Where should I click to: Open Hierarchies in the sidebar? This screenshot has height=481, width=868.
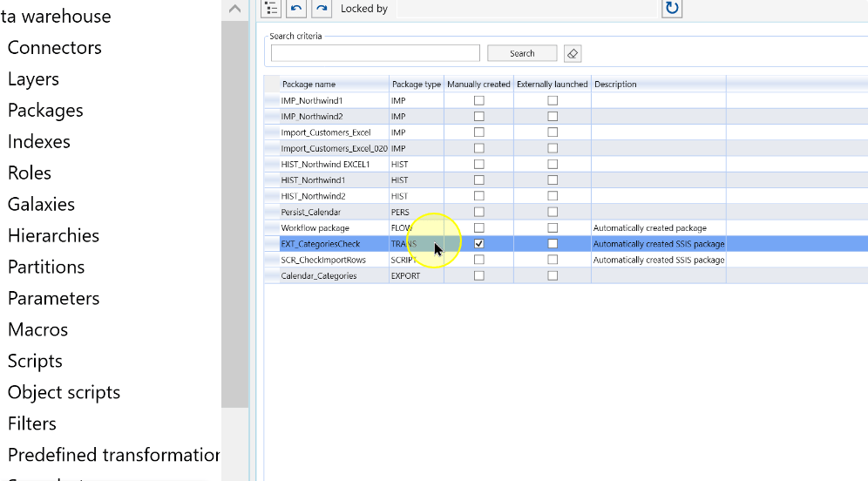click(x=54, y=236)
